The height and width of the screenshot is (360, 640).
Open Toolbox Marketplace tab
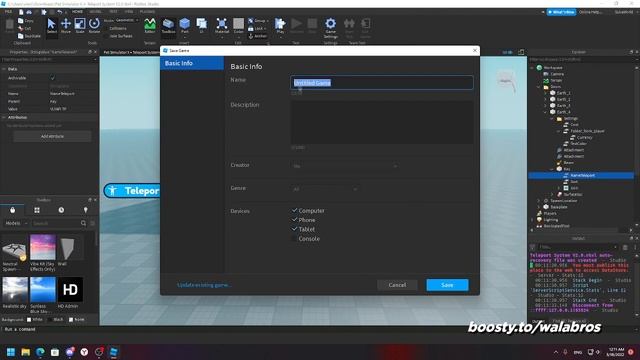click(x=13, y=210)
